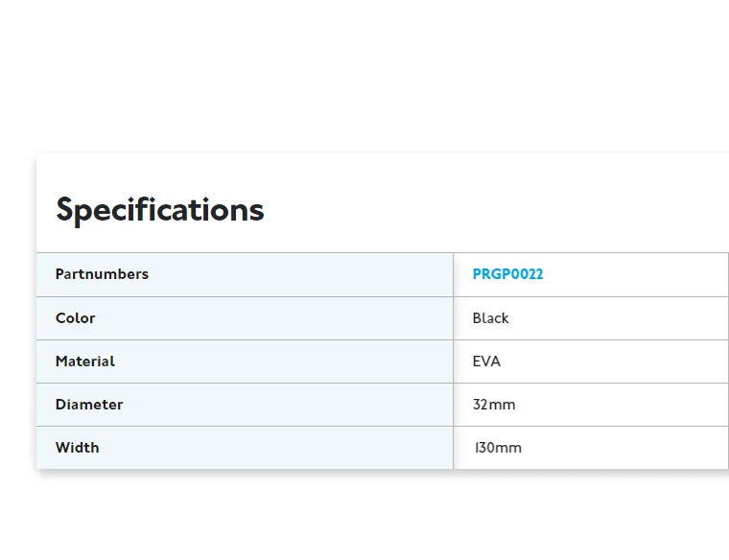
Task: Click the word Diameter in table
Action: pyautogui.click(x=89, y=405)
